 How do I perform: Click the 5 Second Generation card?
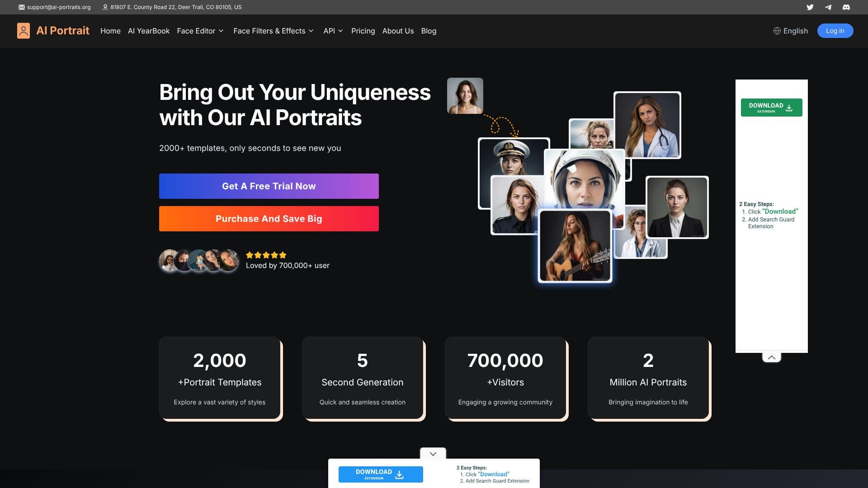pos(363,378)
